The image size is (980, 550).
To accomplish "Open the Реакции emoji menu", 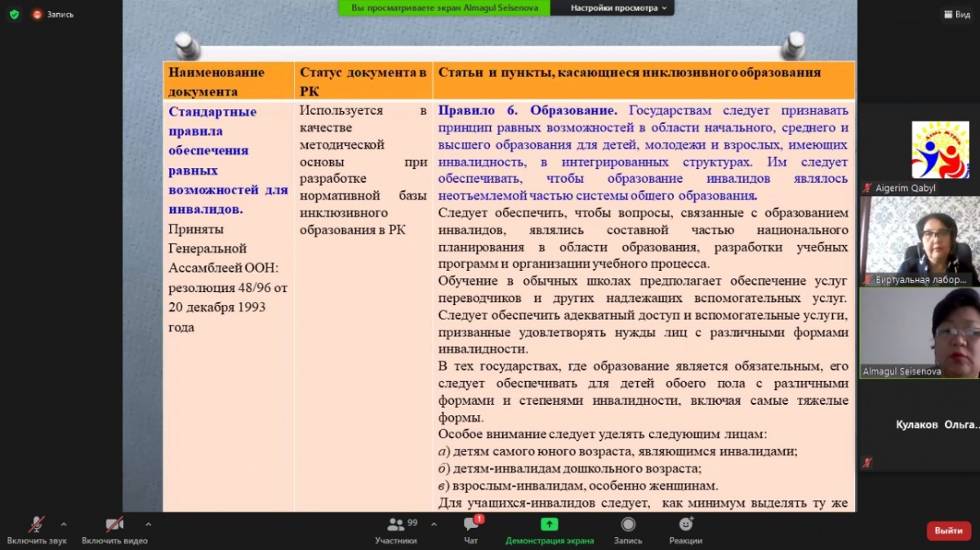I will pyautogui.click(x=685, y=530).
